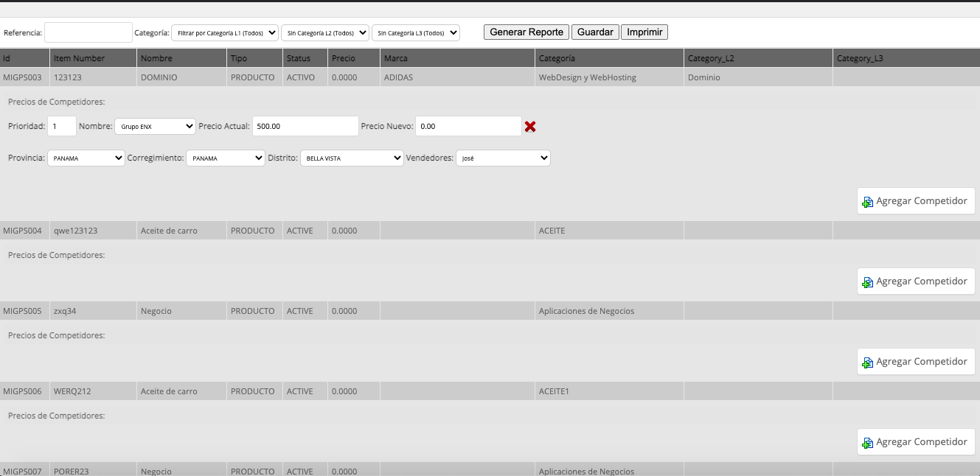Focus the Referencia input field
Image resolution: width=980 pixels, height=476 pixels.
click(88, 32)
